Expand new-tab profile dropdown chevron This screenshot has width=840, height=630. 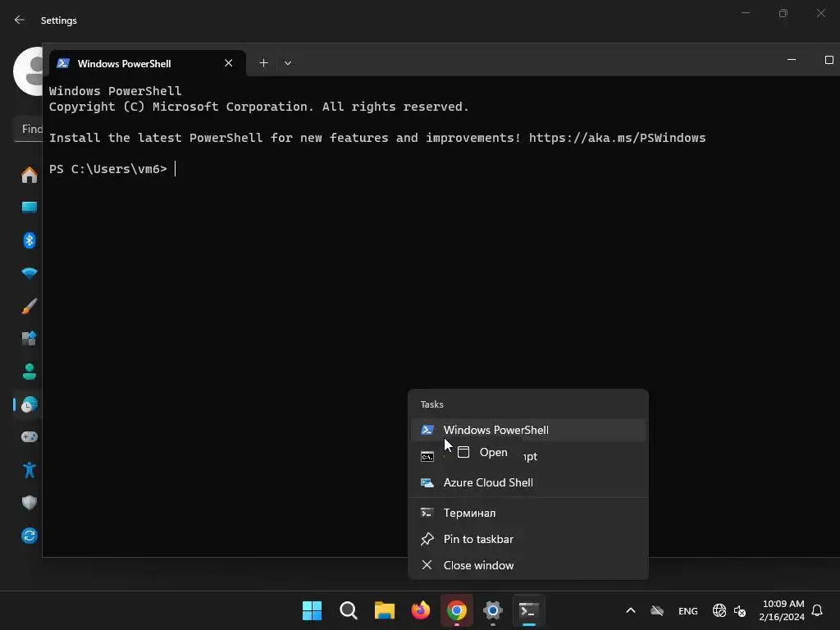click(288, 62)
